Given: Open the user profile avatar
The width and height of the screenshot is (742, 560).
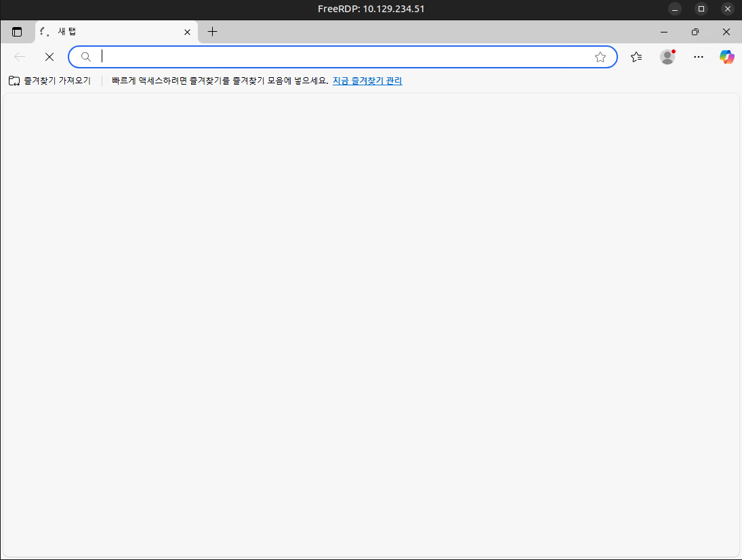Looking at the screenshot, I should (x=667, y=57).
